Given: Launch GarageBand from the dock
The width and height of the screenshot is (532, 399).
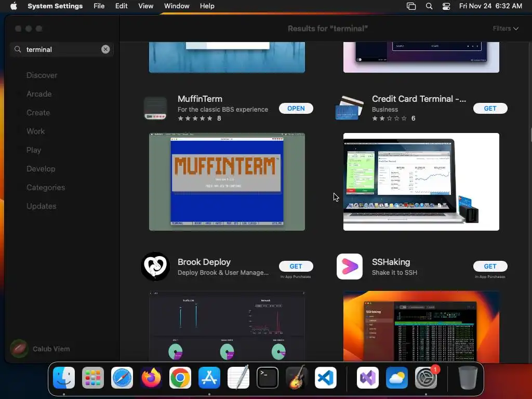Looking at the screenshot, I should click(x=297, y=378).
